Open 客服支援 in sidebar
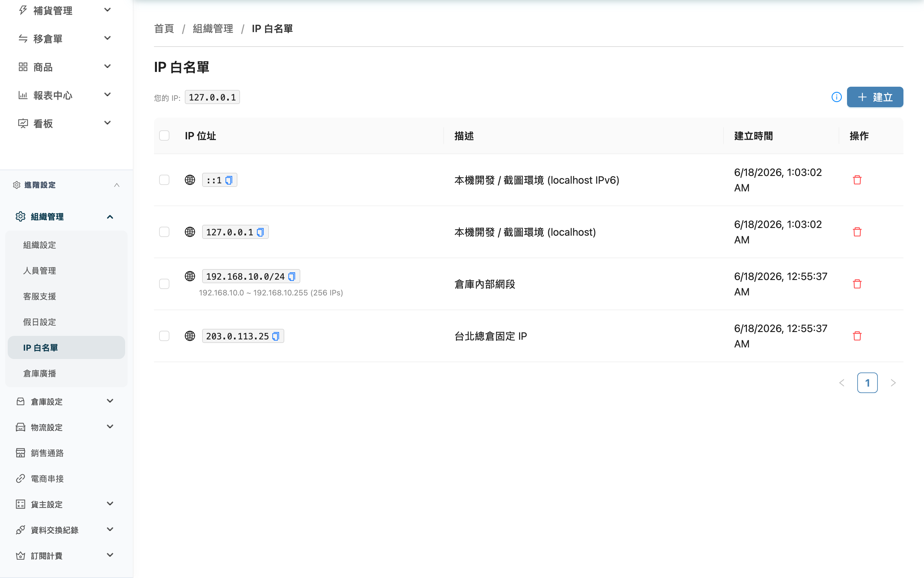This screenshot has width=924, height=578. 66,296
